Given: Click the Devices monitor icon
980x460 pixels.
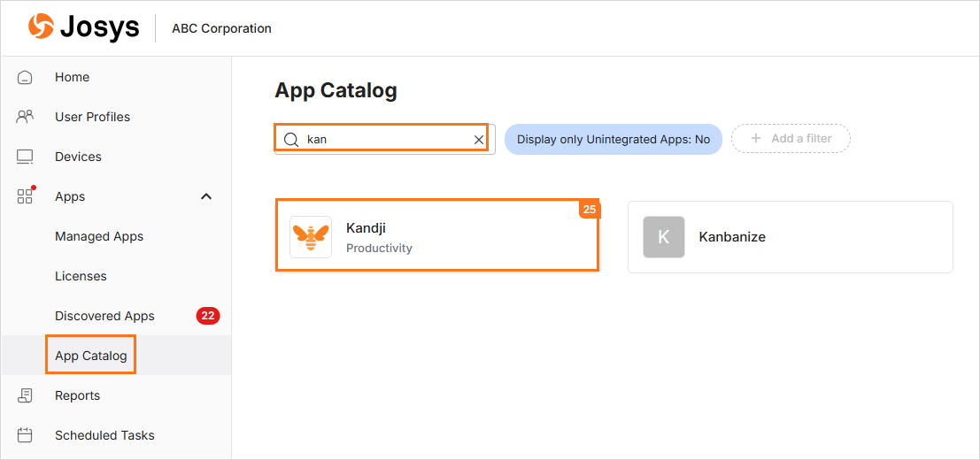Looking at the screenshot, I should (25, 157).
